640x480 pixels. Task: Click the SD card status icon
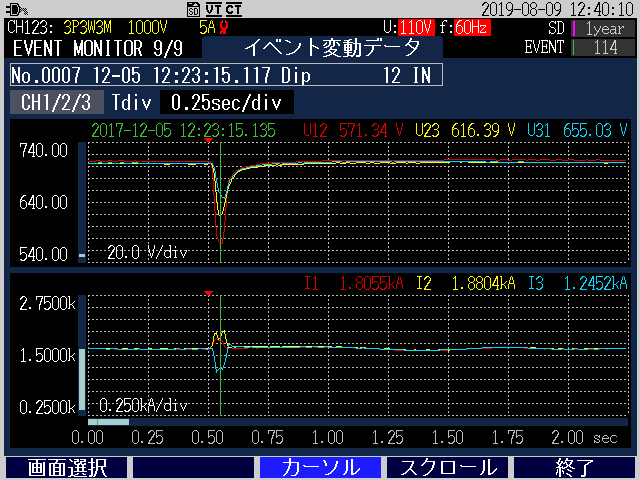tap(193, 9)
